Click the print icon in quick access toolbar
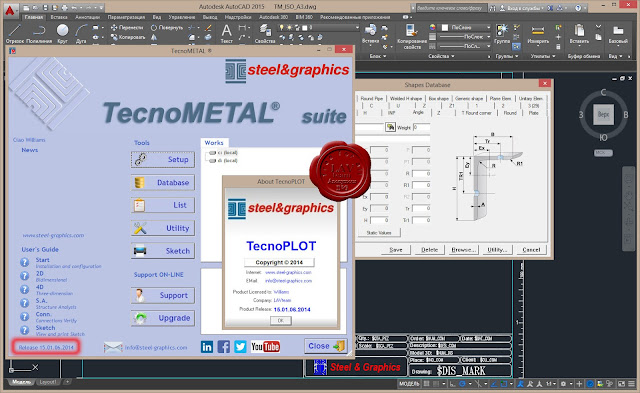 [64, 7]
